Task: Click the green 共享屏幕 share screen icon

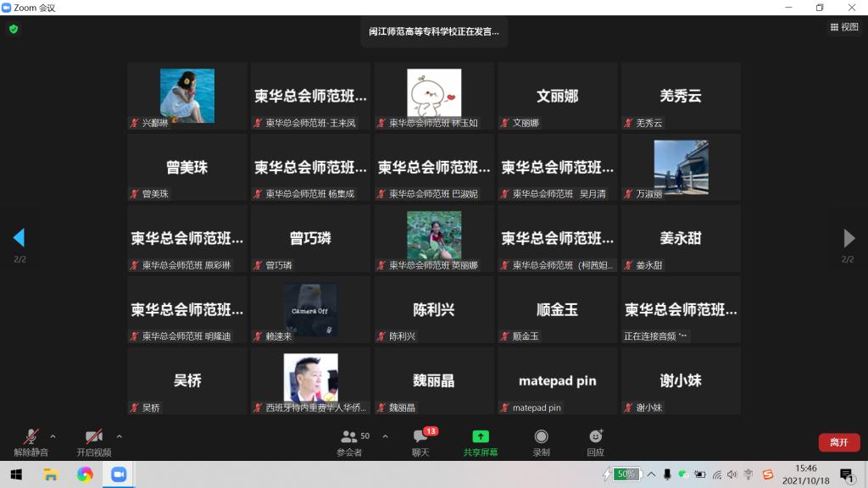Action: [481, 436]
